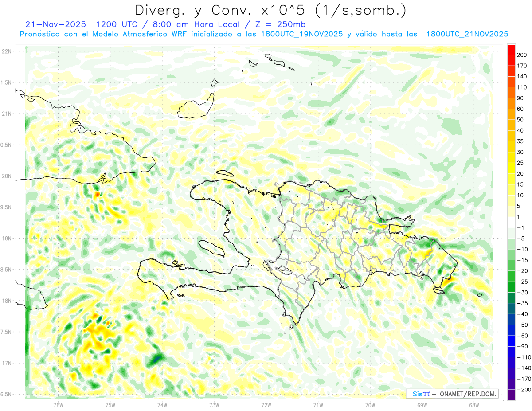Screen dimensions: 532x411
Task: Click the 'Sistt - ONAMET/REP.DOM.' credit box
Action: [452, 394]
